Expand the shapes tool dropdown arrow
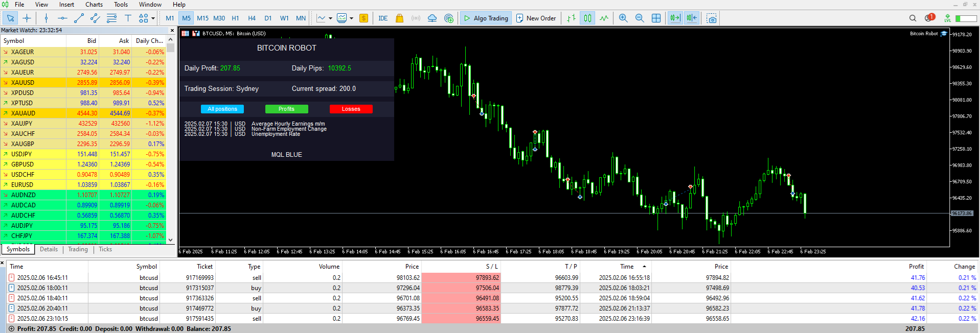Screen dimensions: 980x333 click(x=153, y=18)
